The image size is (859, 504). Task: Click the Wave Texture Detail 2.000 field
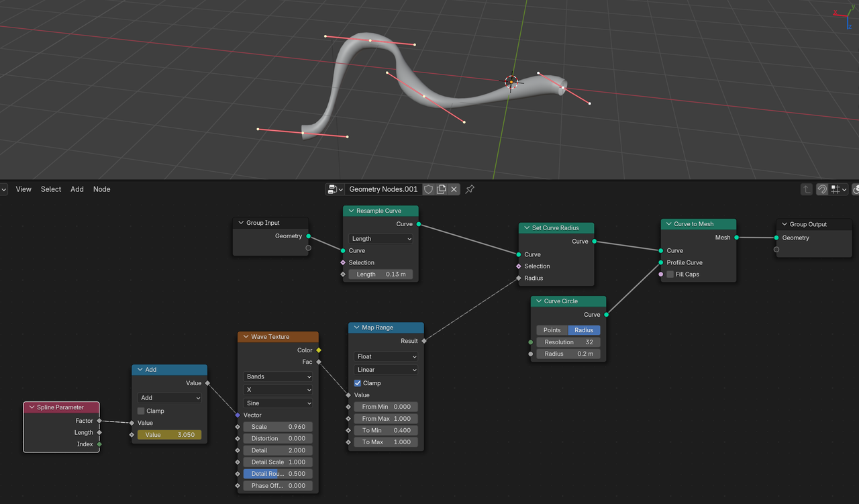pyautogui.click(x=278, y=450)
